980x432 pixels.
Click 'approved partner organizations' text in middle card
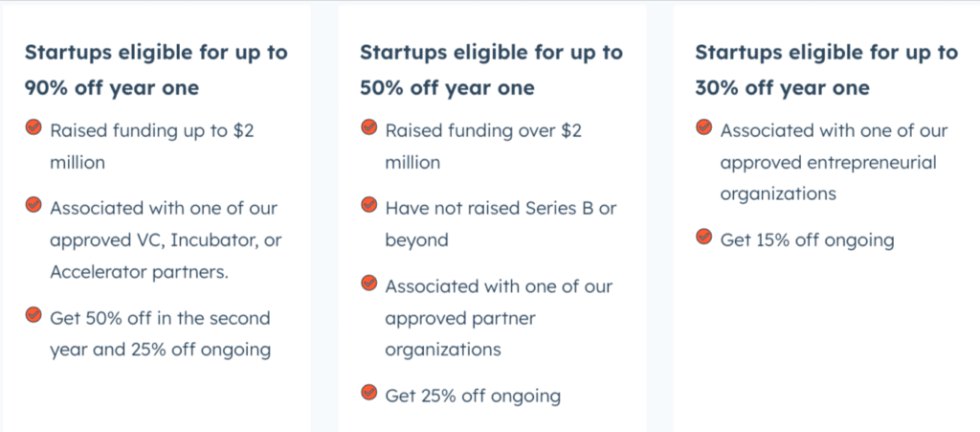(460, 333)
